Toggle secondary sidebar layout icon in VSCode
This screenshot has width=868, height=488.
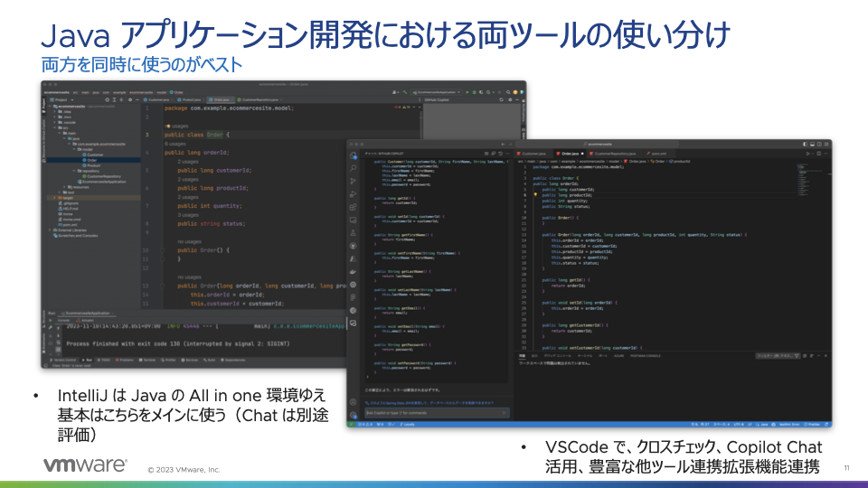tap(819, 144)
